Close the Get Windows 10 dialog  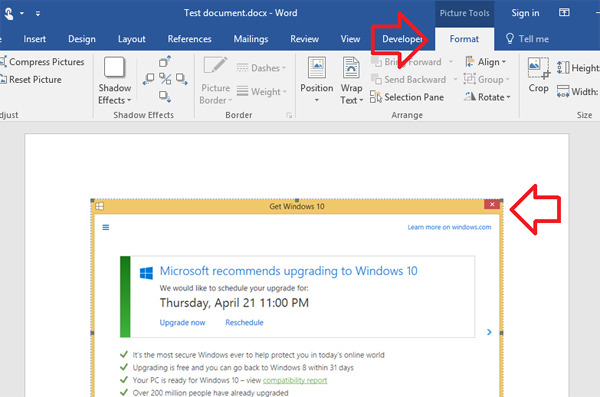click(x=492, y=204)
